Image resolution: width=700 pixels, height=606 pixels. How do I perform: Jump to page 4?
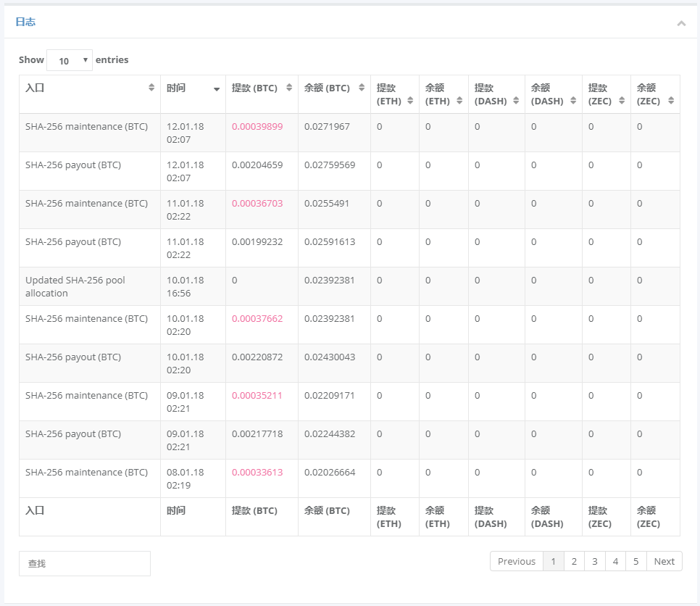click(x=615, y=561)
